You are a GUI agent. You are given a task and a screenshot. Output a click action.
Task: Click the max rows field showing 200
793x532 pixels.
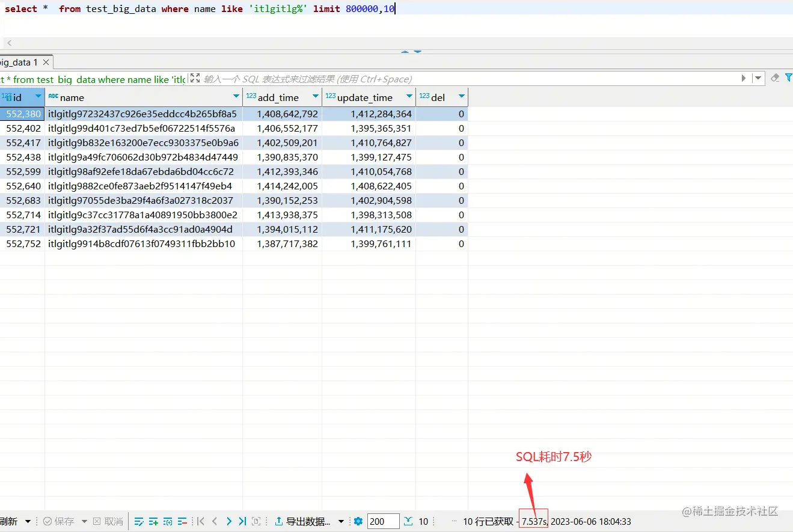(384, 521)
